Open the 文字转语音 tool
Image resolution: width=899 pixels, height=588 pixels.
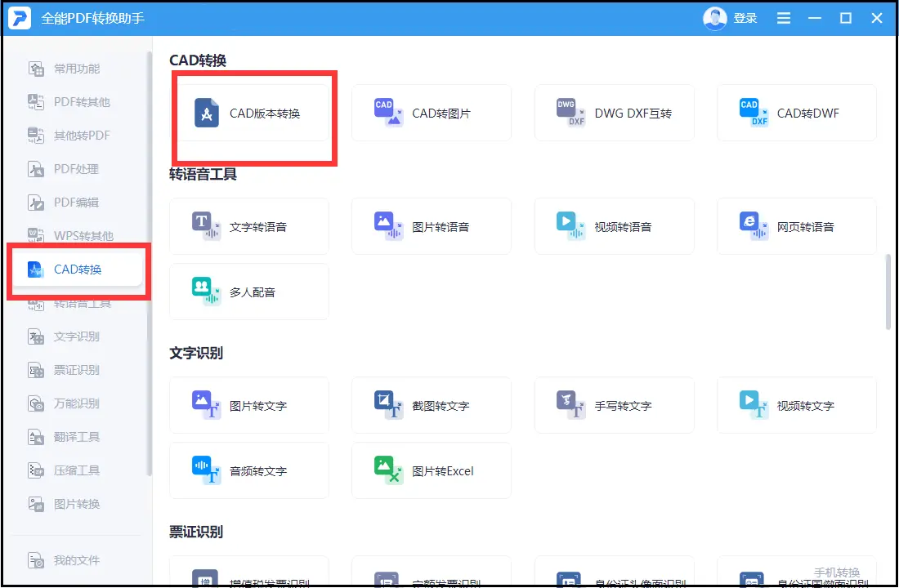click(x=249, y=226)
